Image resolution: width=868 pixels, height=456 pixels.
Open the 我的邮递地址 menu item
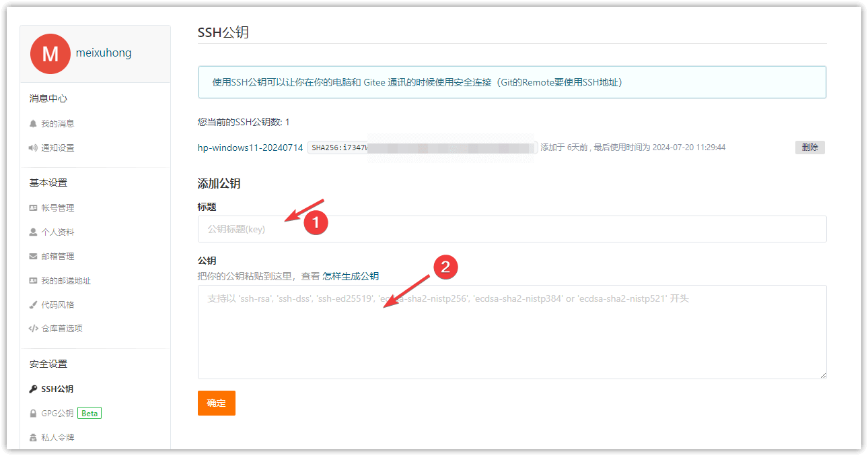tap(65, 281)
